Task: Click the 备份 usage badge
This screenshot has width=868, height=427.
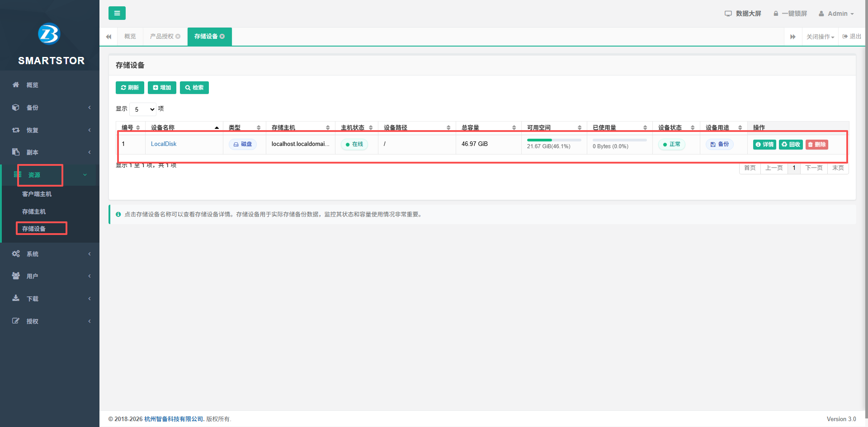Action: tap(720, 144)
